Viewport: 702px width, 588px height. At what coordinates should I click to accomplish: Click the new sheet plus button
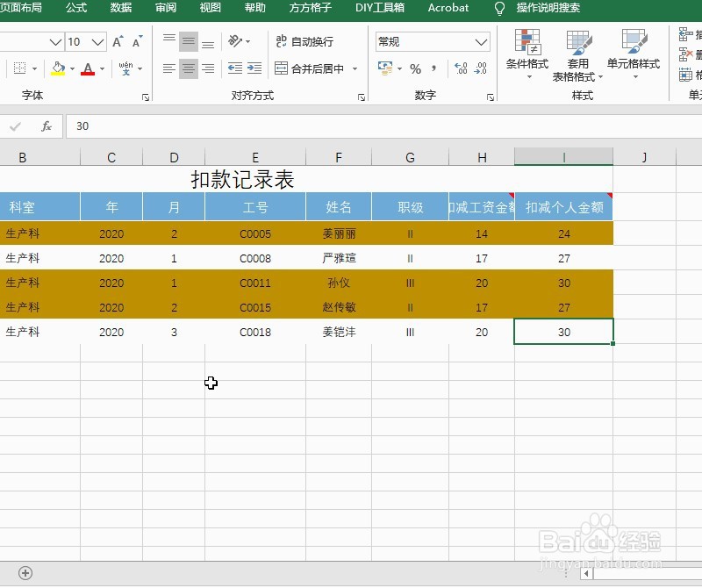(25, 572)
